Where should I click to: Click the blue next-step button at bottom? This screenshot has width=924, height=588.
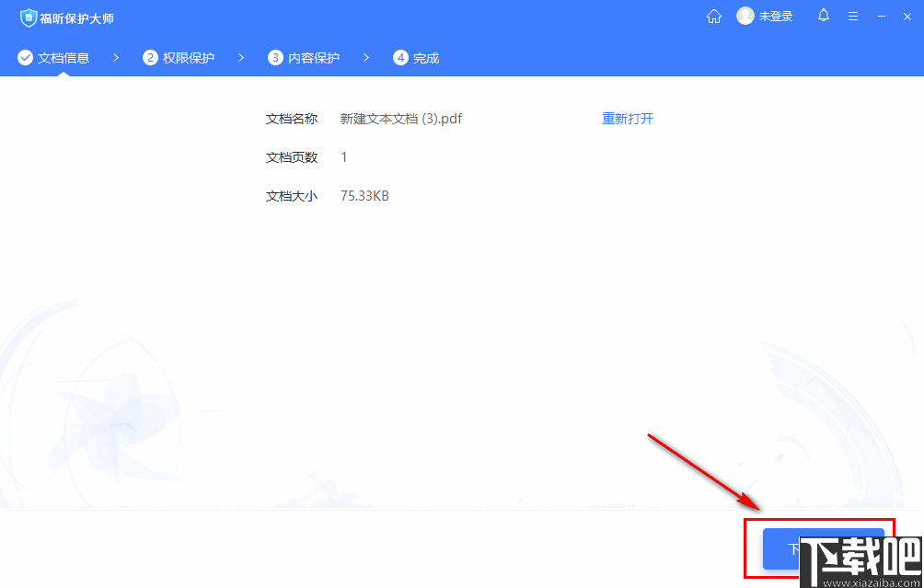[x=823, y=548]
